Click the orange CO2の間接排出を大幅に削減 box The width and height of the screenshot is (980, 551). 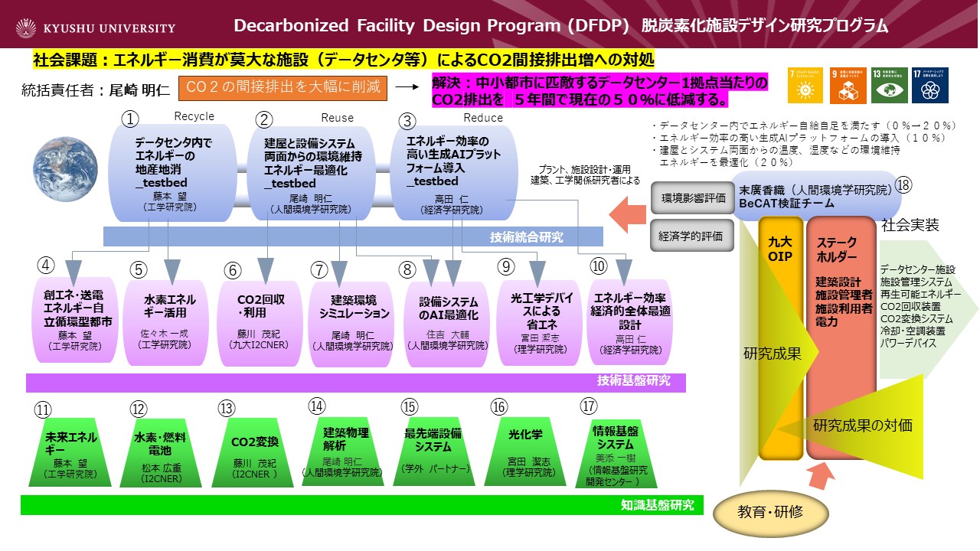point(283,87)
